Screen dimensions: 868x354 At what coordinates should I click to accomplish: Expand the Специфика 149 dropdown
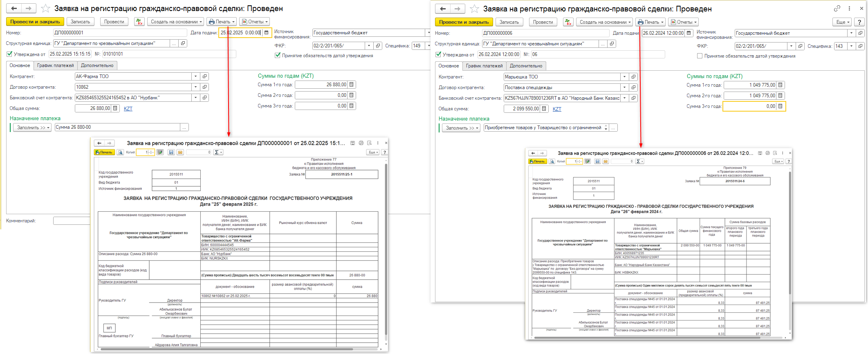(x=428, y=46)
